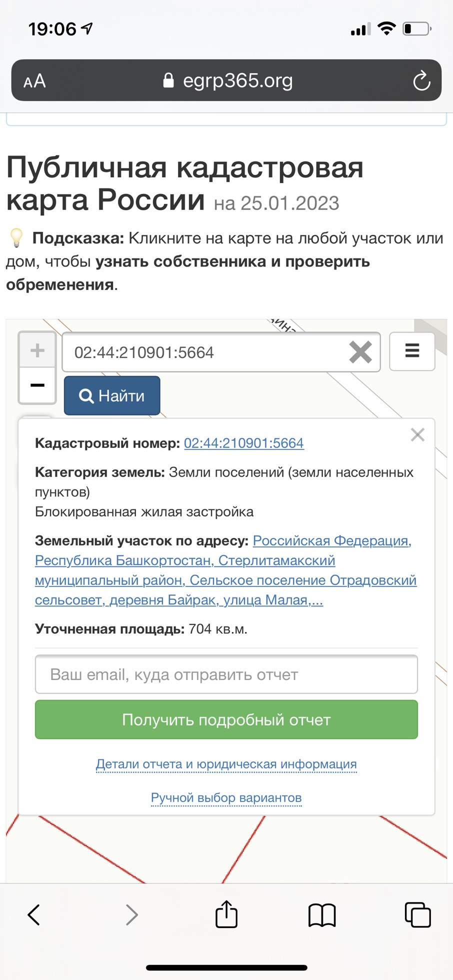Open Safari bookmarks book icon
The height and width of the screenshot is (980, 453).
[322, 915]
